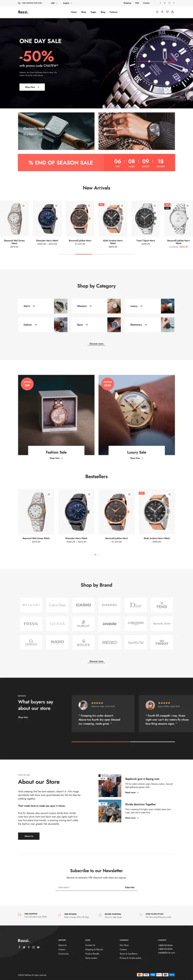The height and width of the screenshot is (980, 193).
Task: Visit the Facebook icon in top bar
Action: click(x=160, y=3)
